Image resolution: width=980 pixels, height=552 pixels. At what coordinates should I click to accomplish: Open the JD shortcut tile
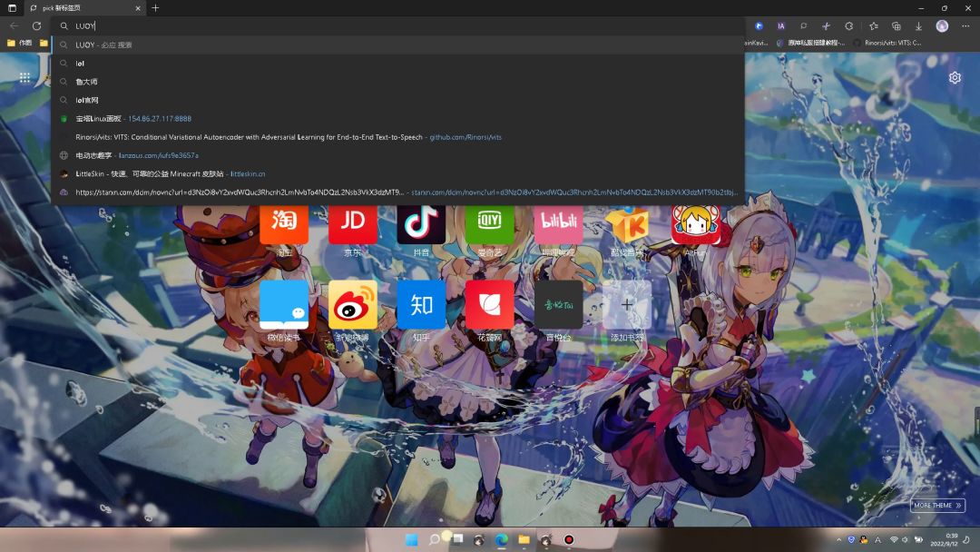point(352,224)
